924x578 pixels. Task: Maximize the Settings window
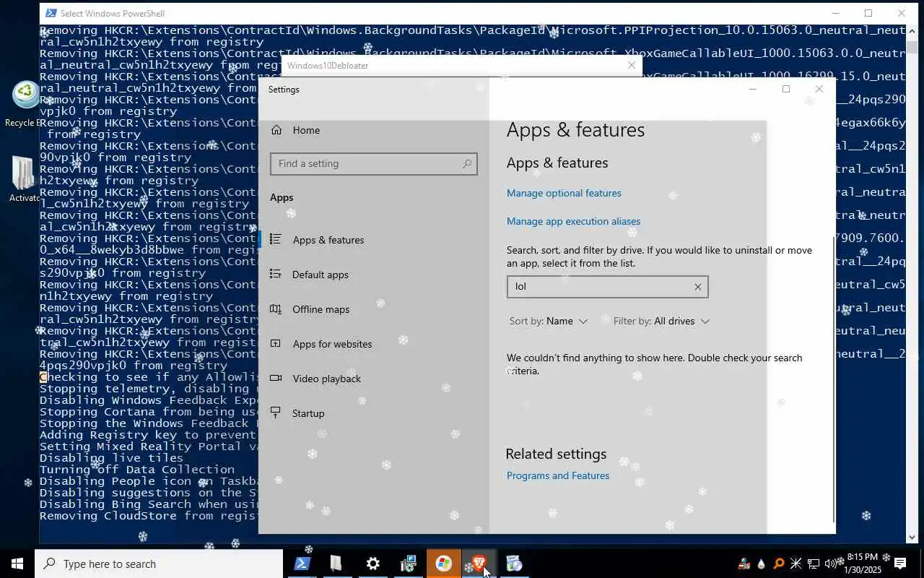coord(786,89)
